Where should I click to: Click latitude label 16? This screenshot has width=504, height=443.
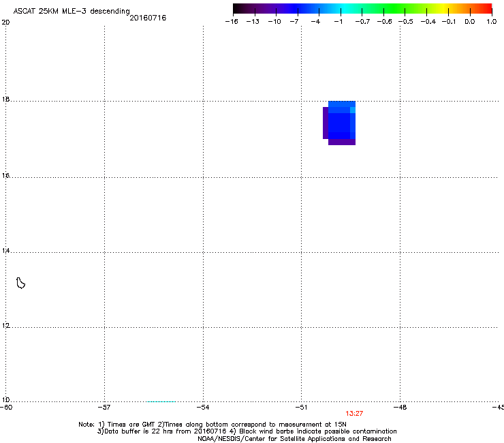[5, 175]
